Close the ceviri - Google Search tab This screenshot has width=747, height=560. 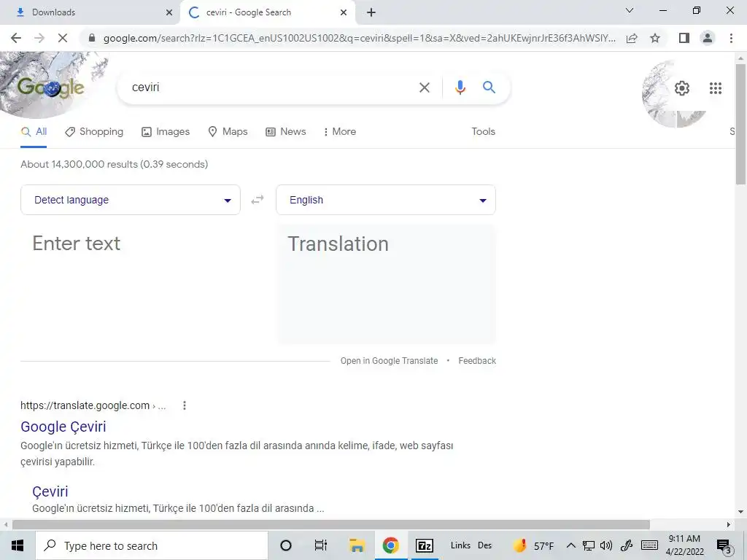[x=344, y=13]
